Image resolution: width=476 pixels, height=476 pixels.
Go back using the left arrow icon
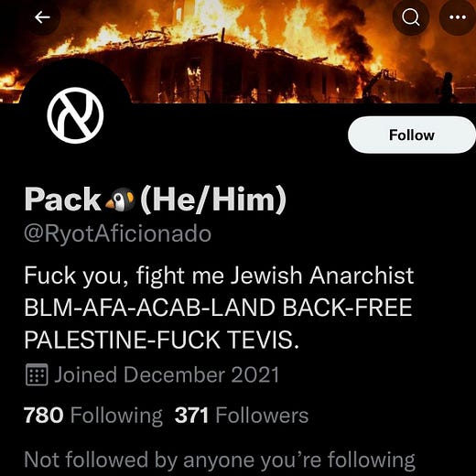(x=42, y=17)
